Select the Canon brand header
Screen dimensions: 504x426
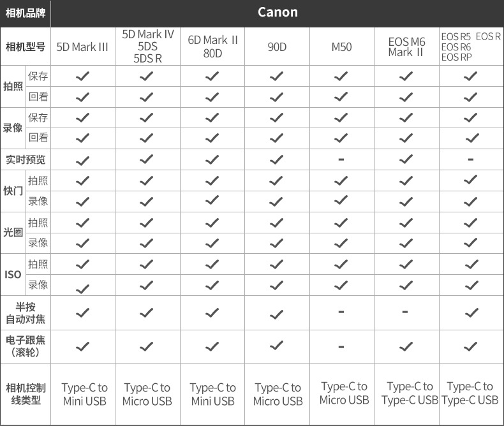(x=278, y=12)
